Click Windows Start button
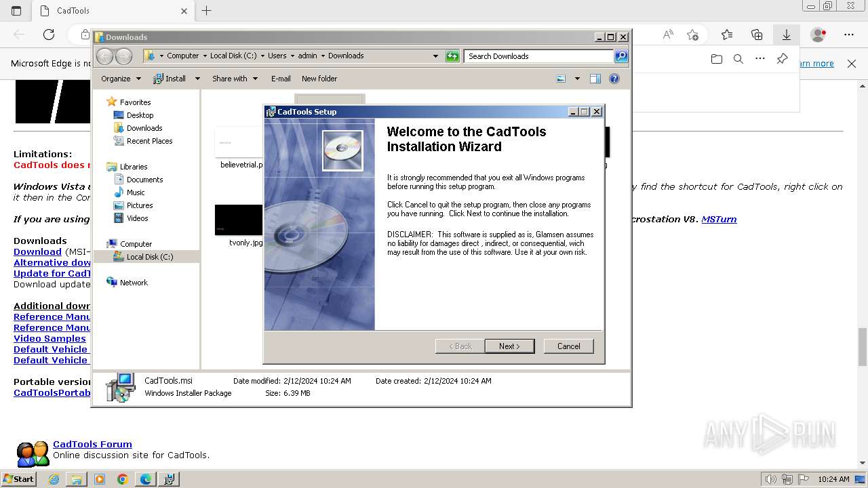This screenshot has width=868, height=488. 18,479
